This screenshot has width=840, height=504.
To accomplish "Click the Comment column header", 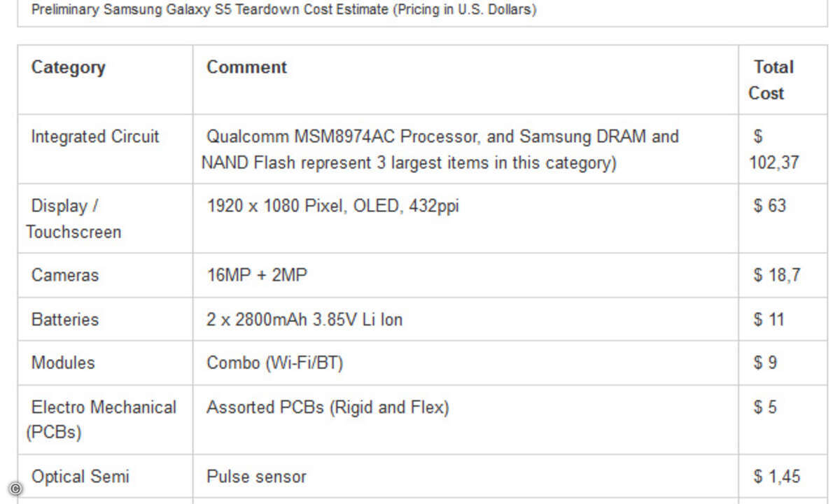I will [x=246, y=67].
